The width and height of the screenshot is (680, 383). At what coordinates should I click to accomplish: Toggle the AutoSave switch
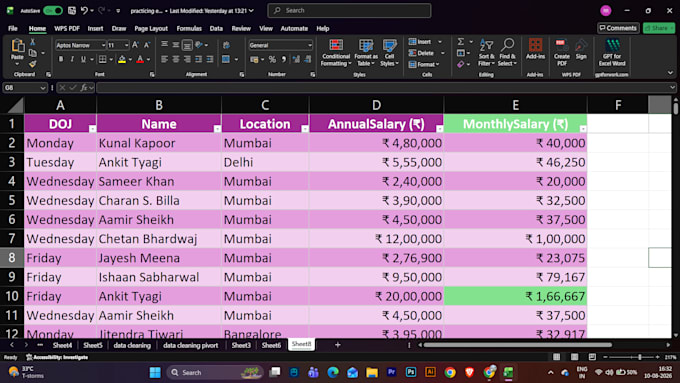pyautogui.click(x=53, y=10)
